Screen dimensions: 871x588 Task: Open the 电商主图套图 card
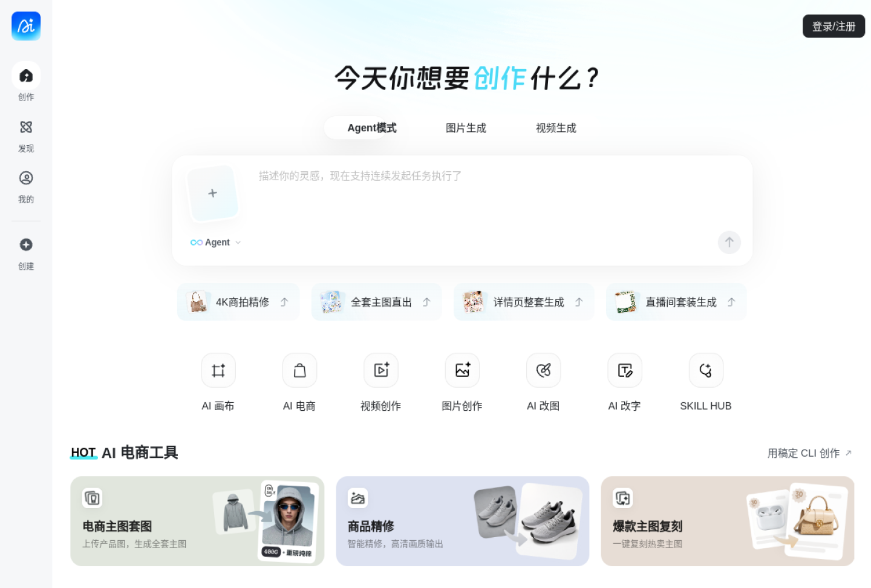click(197, 521)
